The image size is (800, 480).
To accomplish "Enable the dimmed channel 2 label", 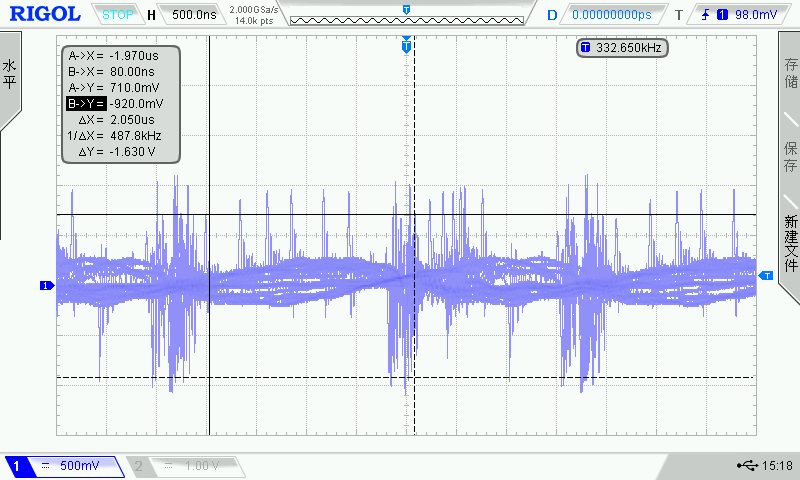I will tap(138, 466).
